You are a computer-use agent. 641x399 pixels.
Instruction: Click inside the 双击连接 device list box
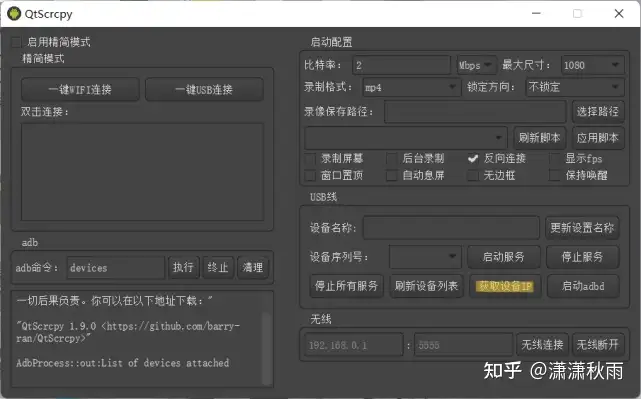click(142, 172)
